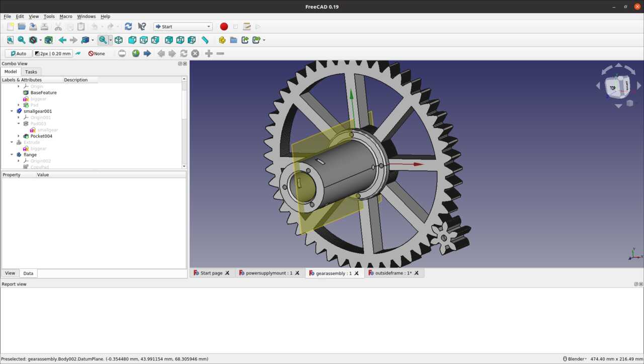The width and height of the screenshot is (644, 364).
Task: Select BaseFeature in the model tree
Action: click(x=43, y=93)
